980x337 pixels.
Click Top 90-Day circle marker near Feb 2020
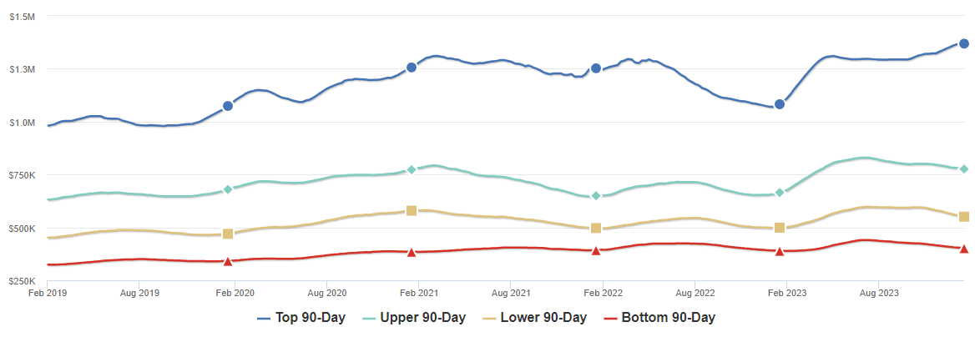228,106
